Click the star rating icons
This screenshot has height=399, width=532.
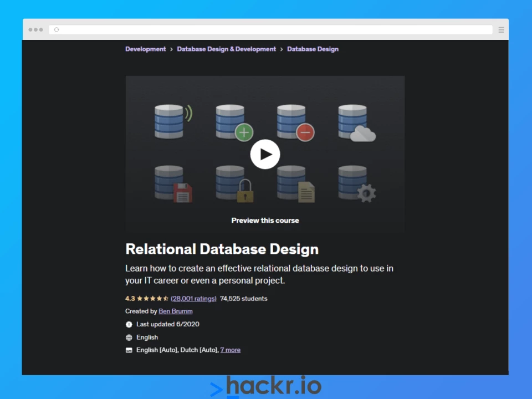pyautogui.click(x=153, y=299)
